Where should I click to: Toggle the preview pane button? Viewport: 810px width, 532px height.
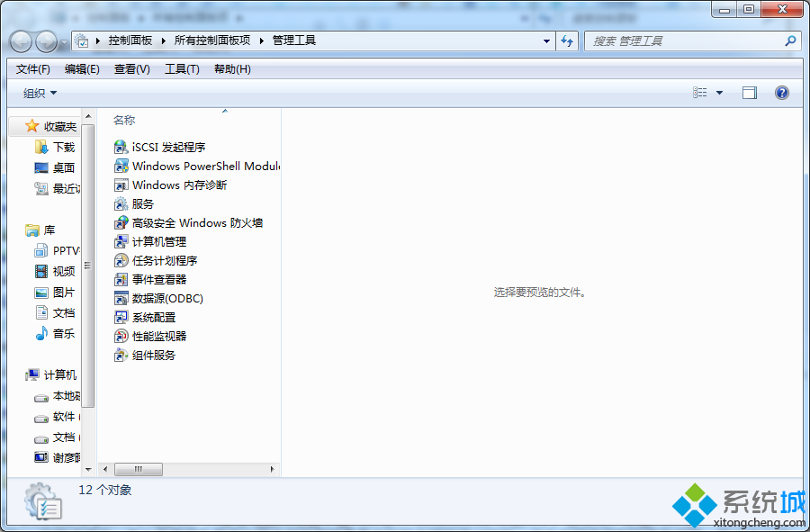point(750,93)
